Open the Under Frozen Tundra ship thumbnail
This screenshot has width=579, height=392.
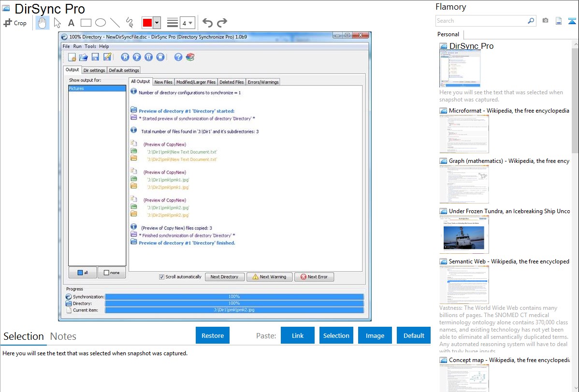coord(464,234)
